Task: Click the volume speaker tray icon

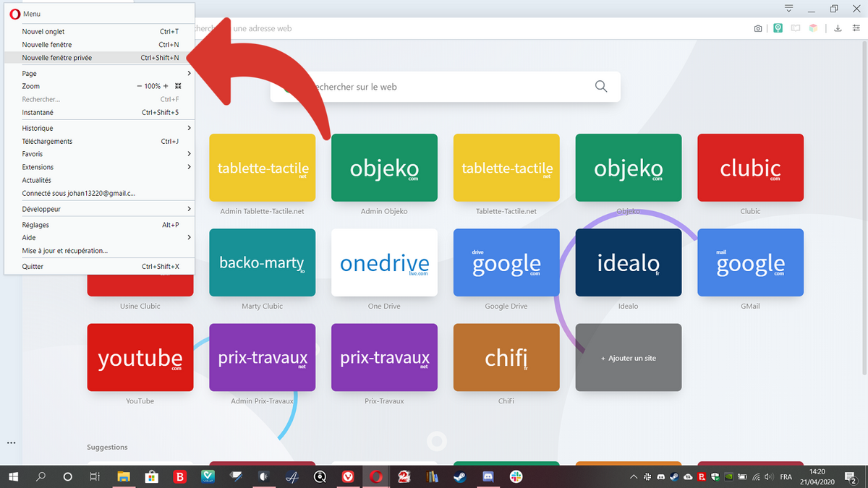Action: [x=768, y=476]
